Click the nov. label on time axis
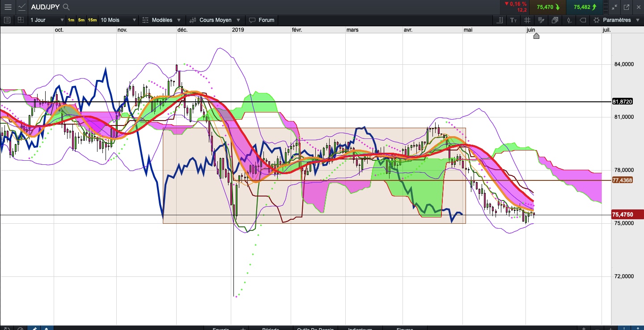The image size is (644, 330). click(x=122, y=30)
